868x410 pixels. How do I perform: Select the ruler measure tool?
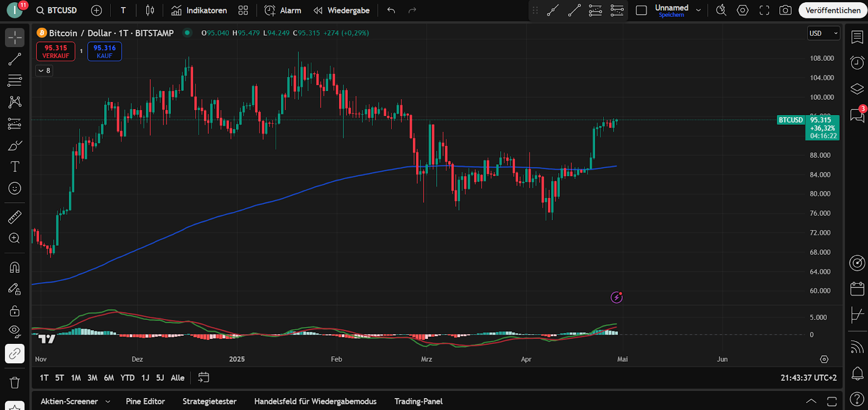(x=15, y=217)
